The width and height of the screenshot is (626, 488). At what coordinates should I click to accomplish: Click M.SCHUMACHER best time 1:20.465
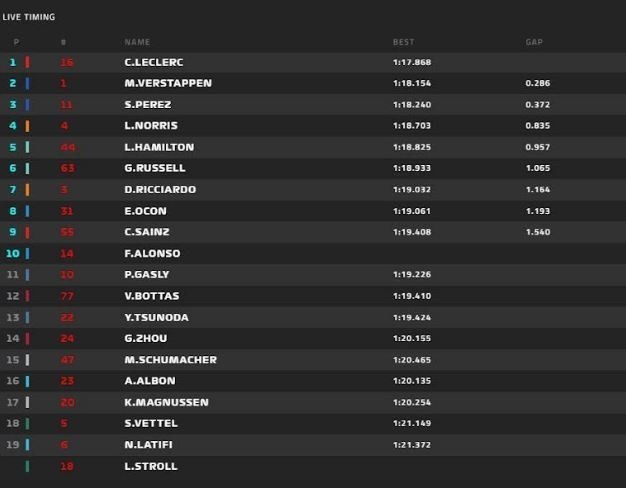412,360
